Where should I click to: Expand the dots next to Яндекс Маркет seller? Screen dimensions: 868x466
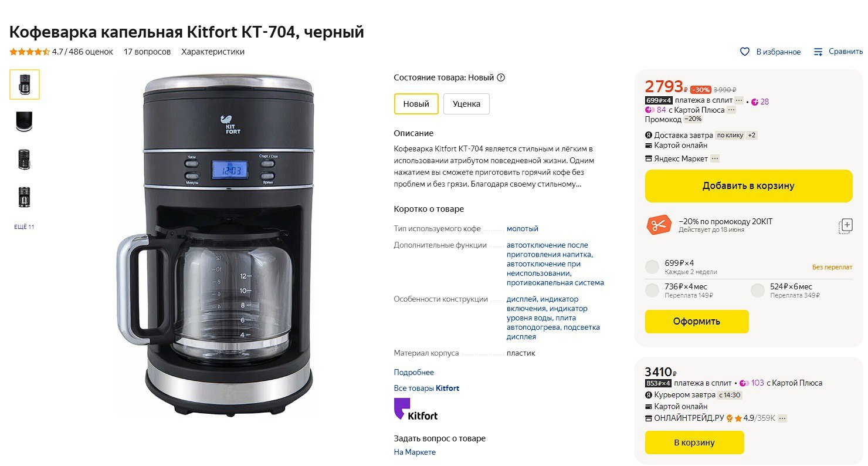pos(714,158)
